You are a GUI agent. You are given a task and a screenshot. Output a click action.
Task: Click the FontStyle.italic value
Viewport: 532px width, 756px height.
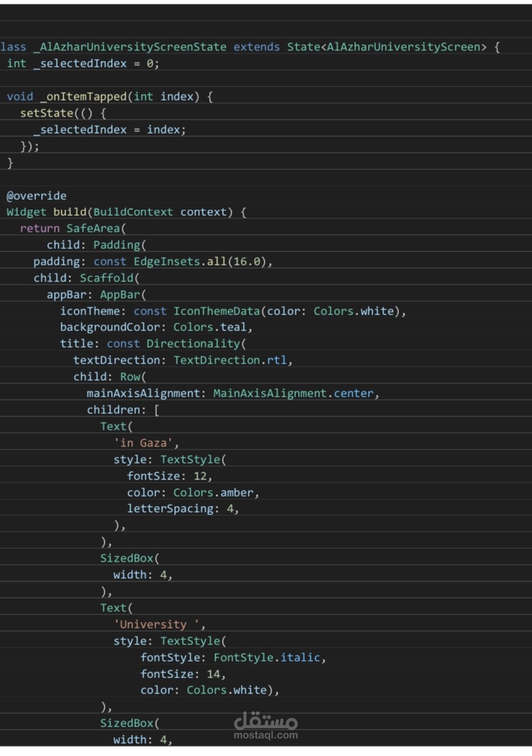point(267,658)
